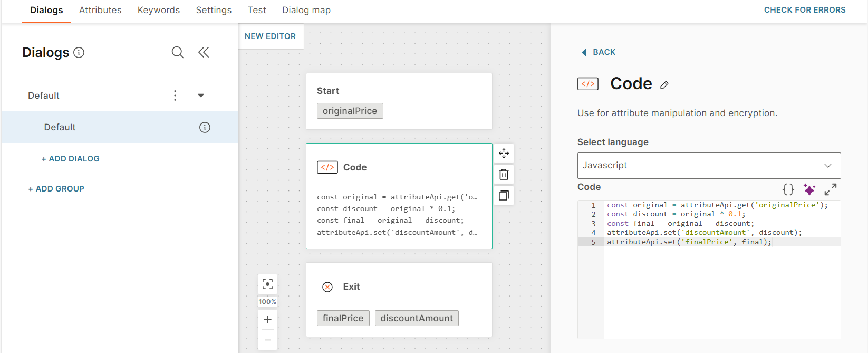Click NEW EDITOR button
Viewport: 868px width, 353px height.
tap(270, 36)
